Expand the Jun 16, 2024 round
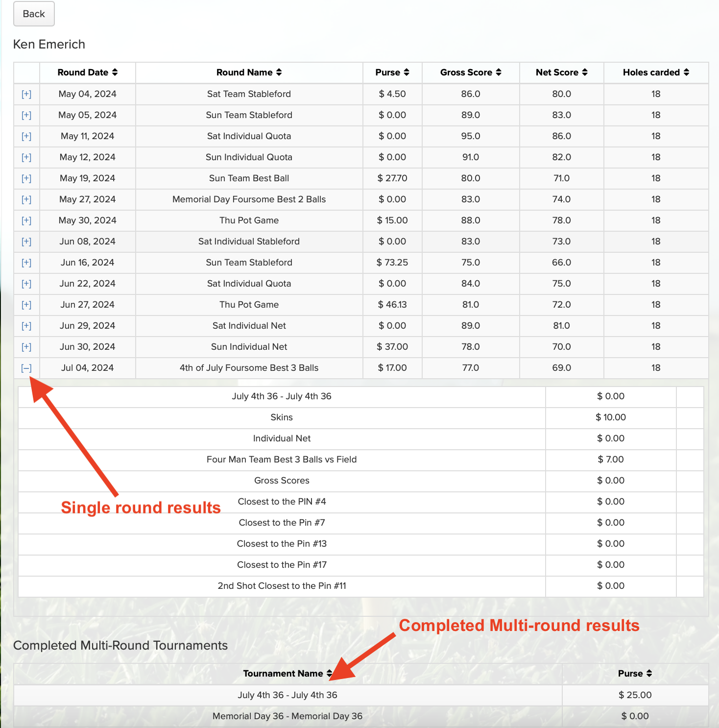This screenshot has height=728, width=719. tap(26, 263)
